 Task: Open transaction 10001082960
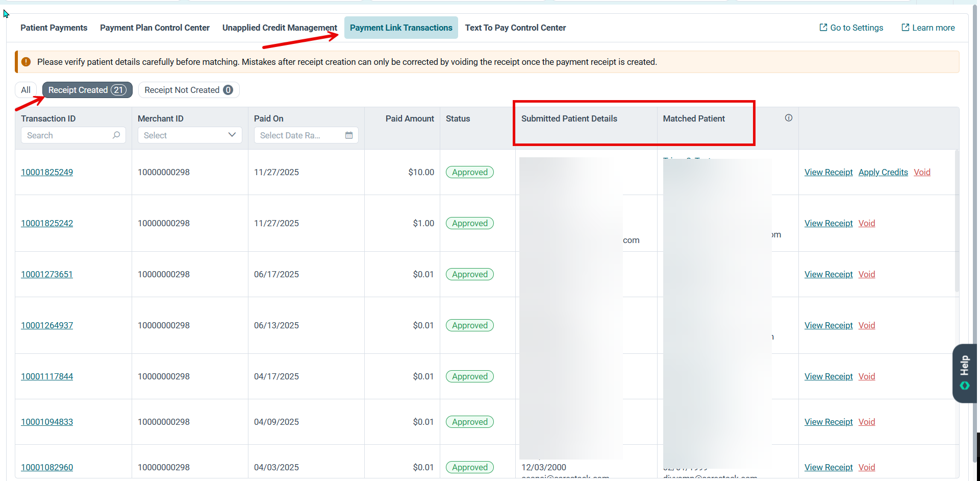click(47, 467)
